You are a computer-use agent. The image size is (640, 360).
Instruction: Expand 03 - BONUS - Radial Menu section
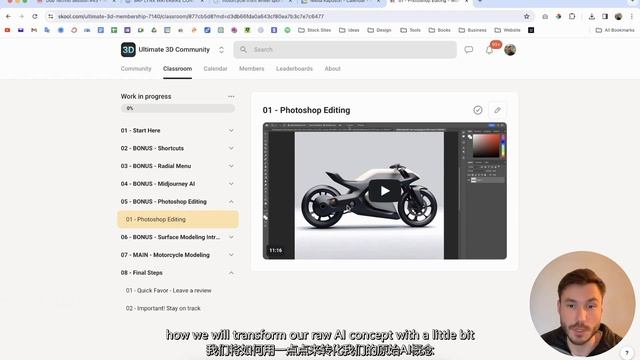click(231, 166)
